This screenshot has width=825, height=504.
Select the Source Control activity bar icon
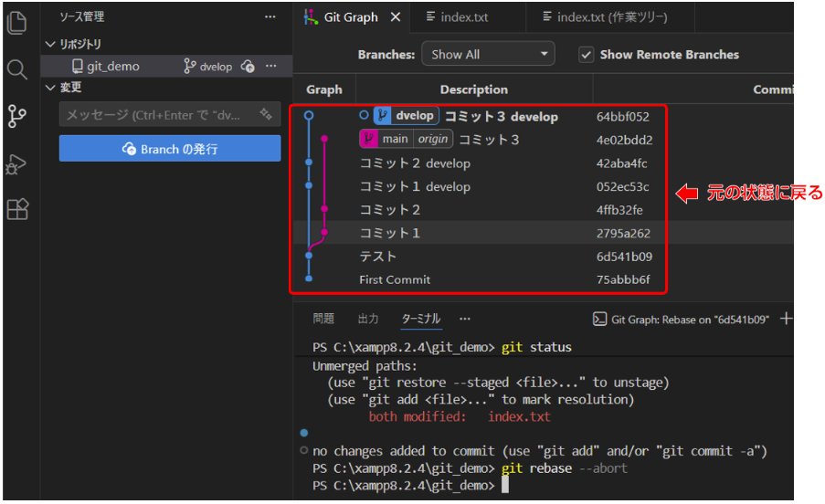point(16,116)
